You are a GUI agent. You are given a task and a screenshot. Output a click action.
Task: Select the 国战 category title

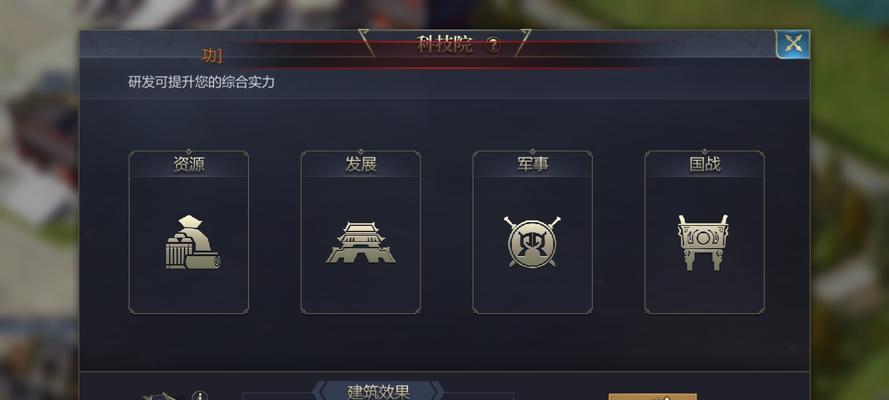pyautogui.click(x=705, y=164)
